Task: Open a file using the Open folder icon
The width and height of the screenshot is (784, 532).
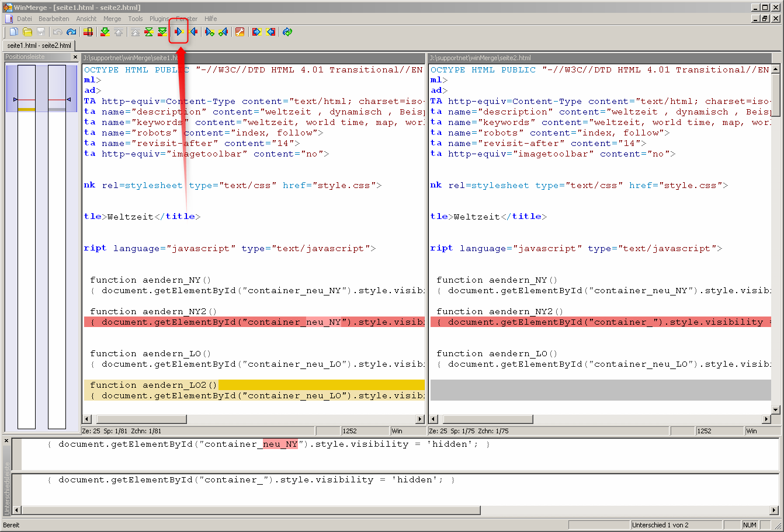Action: pos(27,32)
